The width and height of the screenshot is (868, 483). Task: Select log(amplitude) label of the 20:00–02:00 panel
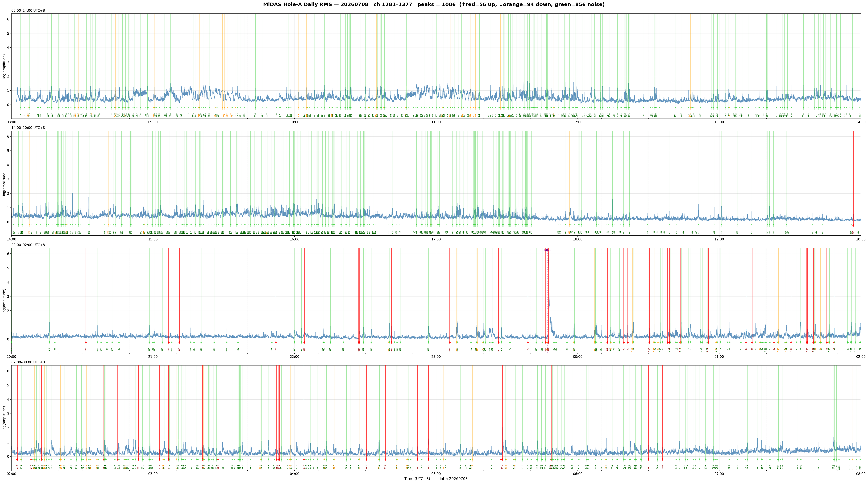coord(4,301)
